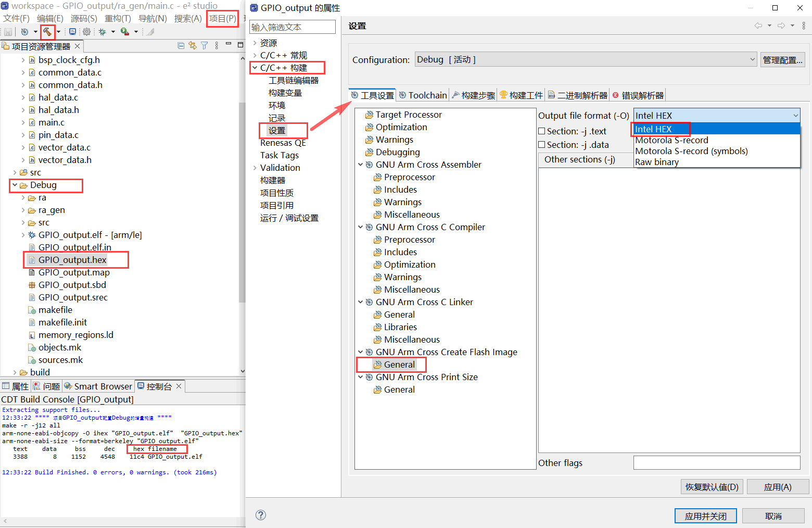Click the filter text input field
Image resolution: width=812 pixels, height=528 pixels.
(x=293, y=27)
